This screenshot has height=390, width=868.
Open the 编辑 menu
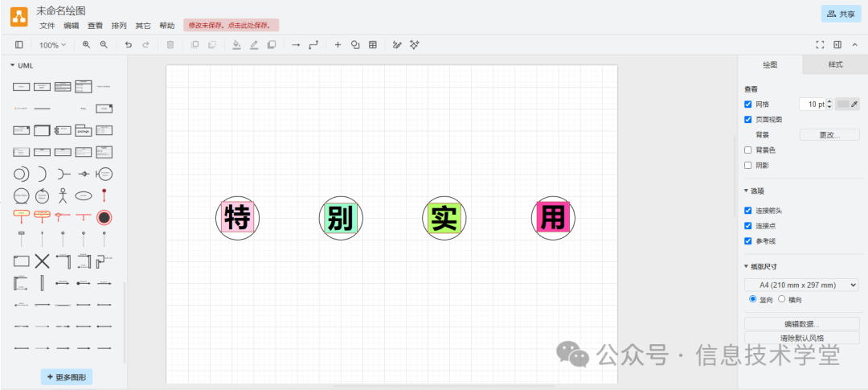71,26
